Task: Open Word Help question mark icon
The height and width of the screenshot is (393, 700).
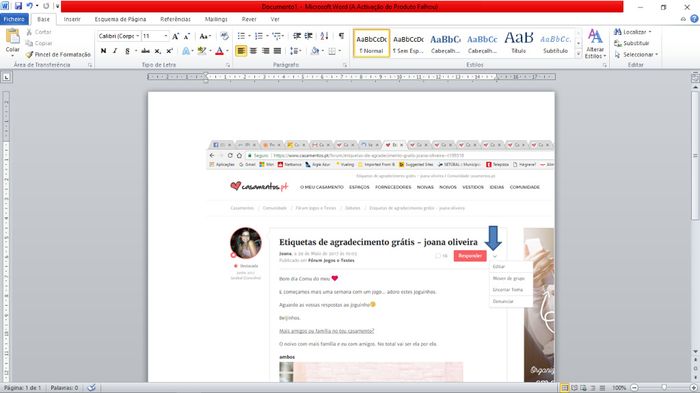Action: 694,19
